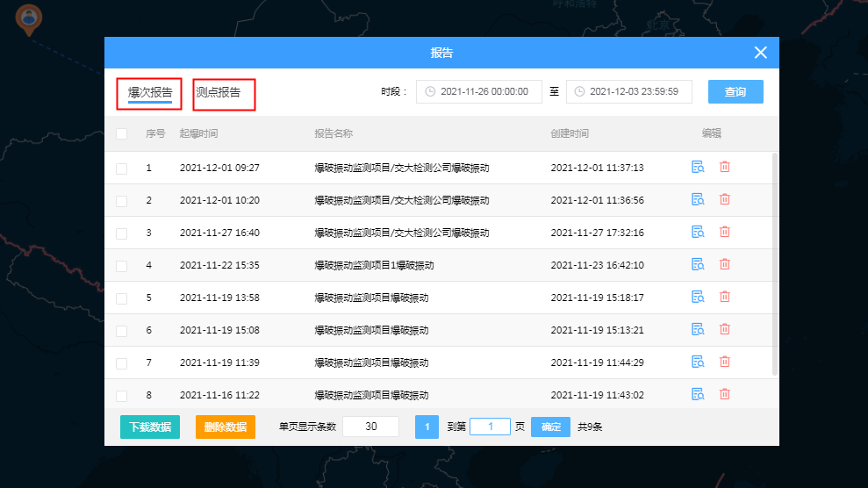Delete report in row 8

(x=725, y=394)
